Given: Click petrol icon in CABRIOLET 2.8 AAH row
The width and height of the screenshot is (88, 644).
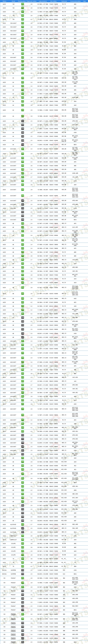Looking at the screenshot, I should point(23,539).
